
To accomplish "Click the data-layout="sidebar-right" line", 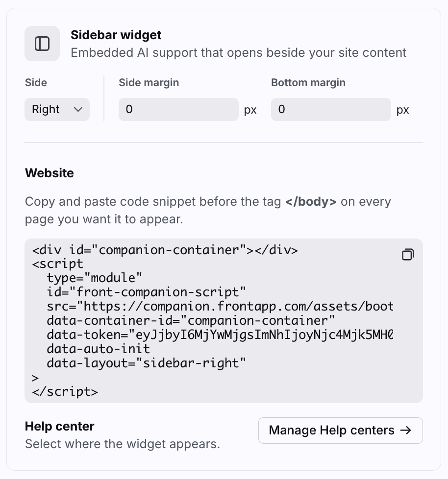I will [x=146, y=363].
